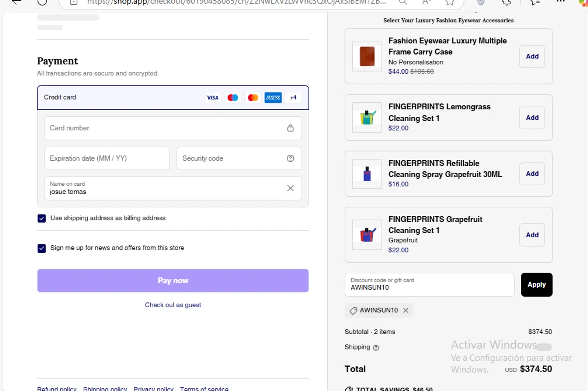Screen dimensions: 588x391
Task: Click the Payment heading
Action: tap(57, 61)
